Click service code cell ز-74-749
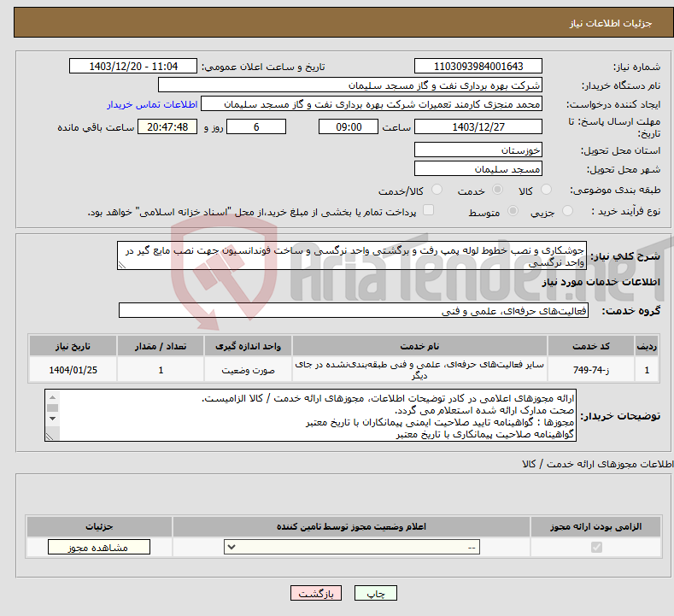Image resolution: width=674 pixels, height=616 pixels. [591, 370]
